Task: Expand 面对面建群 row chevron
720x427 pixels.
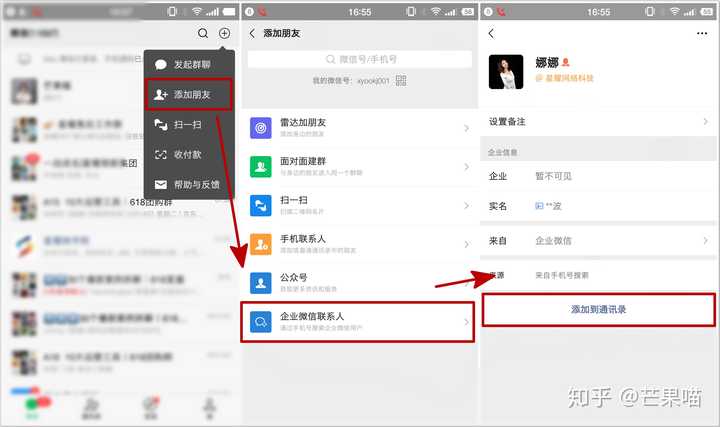Action: (x=466, y=167)
